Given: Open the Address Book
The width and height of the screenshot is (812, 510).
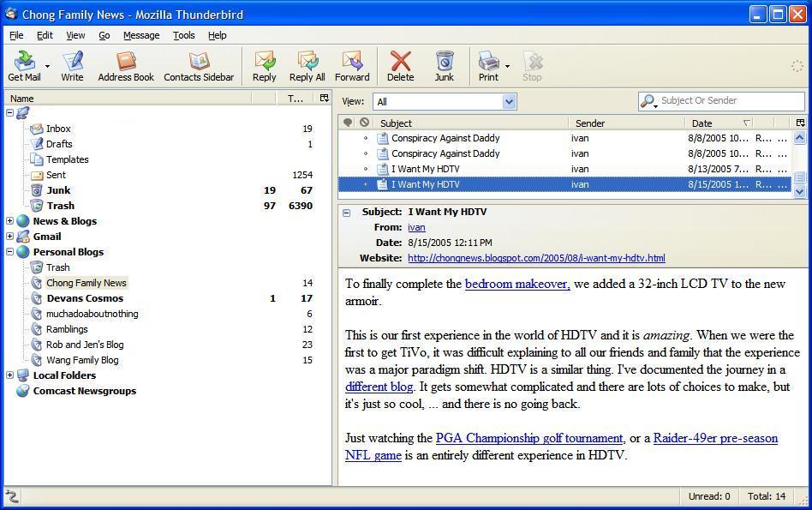Looking at the screenshot, I should tap(126, 66).
